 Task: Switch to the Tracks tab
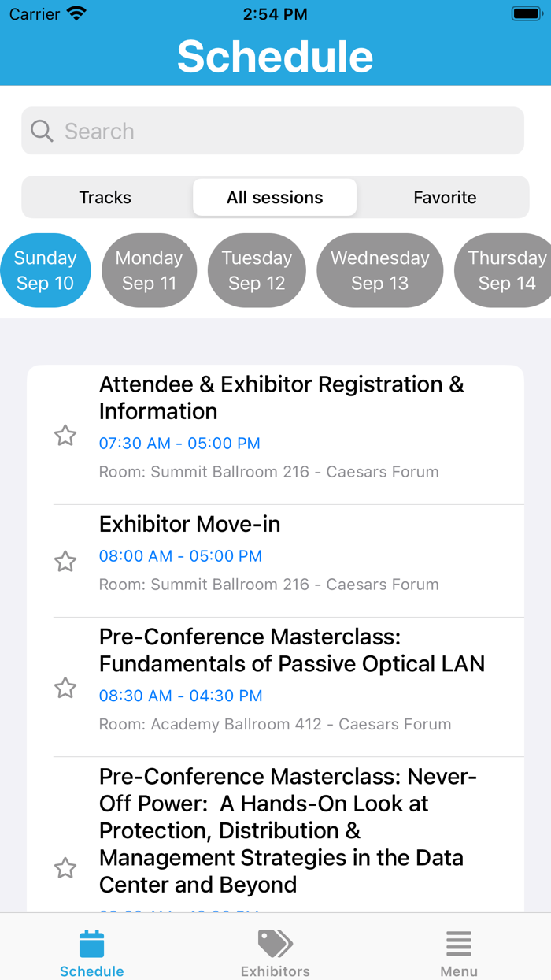pyautogui.click(x=105, y=198)
